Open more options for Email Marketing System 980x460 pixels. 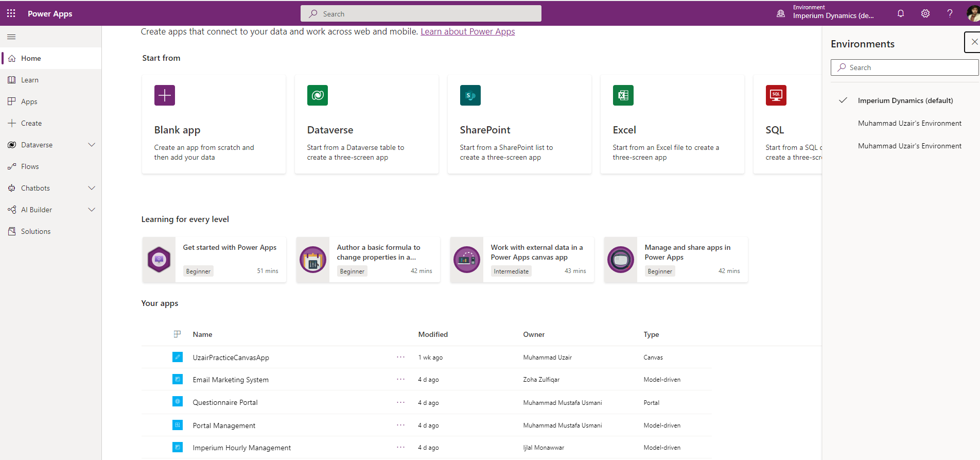(x=400, y=380)
